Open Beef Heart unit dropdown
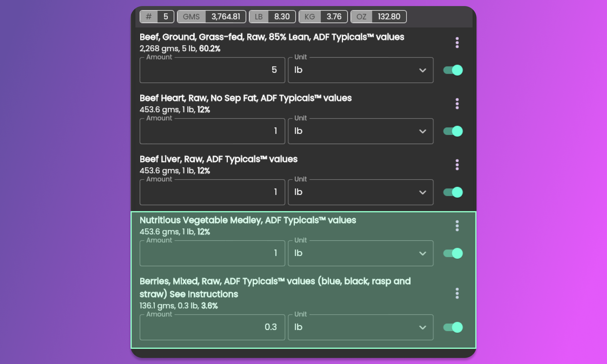 [x=360, y=131]
